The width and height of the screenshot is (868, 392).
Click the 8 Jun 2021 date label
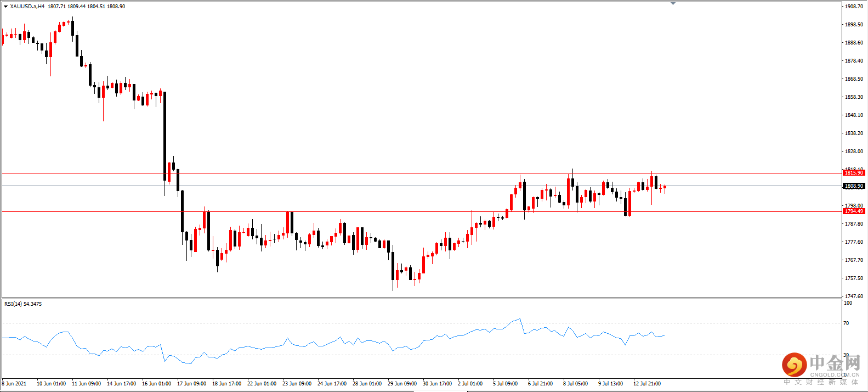(14, 384)
